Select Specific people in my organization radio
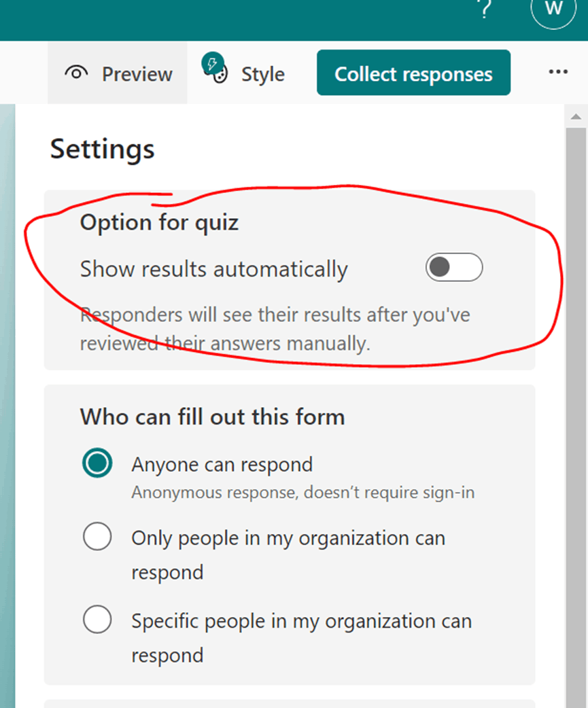Viewport: 588px width, 708px height. pyautogui.click(x=97, y=619)
